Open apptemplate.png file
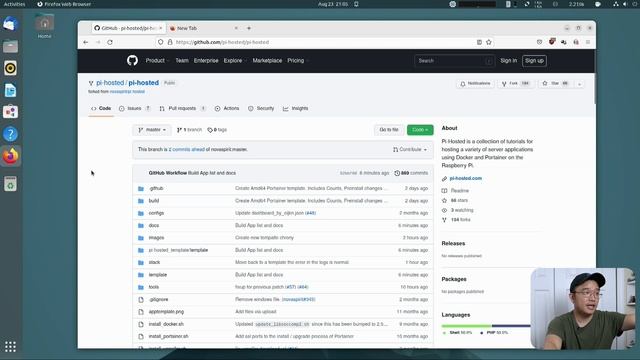 166,312
